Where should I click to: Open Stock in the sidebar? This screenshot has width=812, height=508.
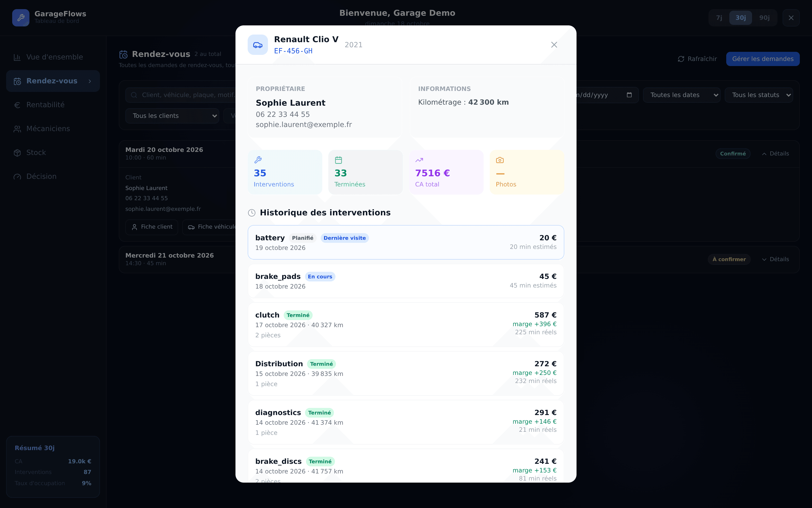pyautogui.click(x=53, y=153)
